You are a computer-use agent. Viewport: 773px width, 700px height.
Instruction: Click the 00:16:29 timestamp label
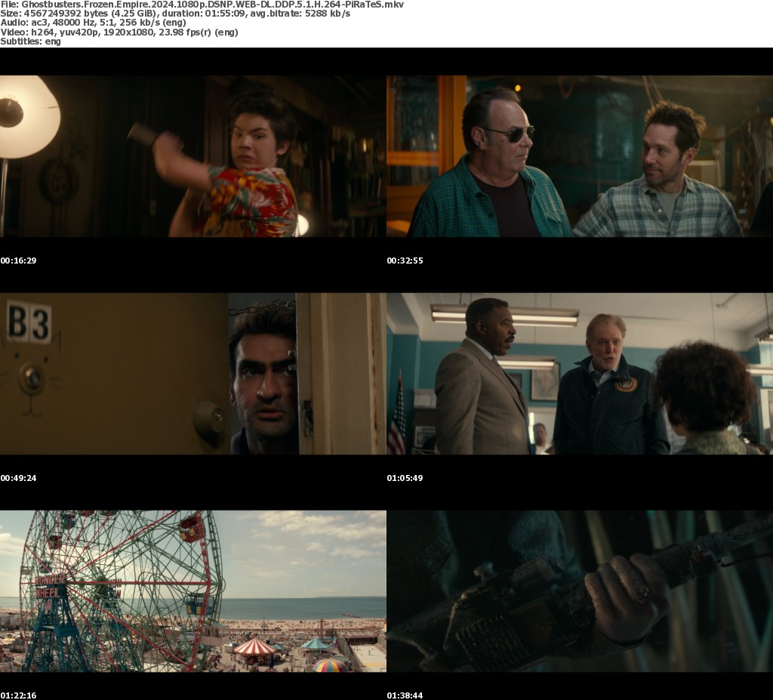coord(19,261)
